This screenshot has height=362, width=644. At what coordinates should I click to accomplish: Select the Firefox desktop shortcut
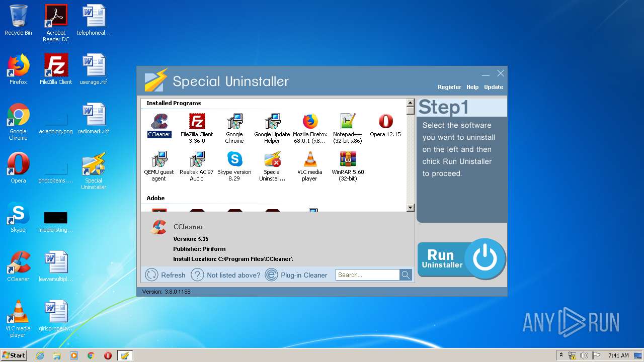(x=18, y=69)
